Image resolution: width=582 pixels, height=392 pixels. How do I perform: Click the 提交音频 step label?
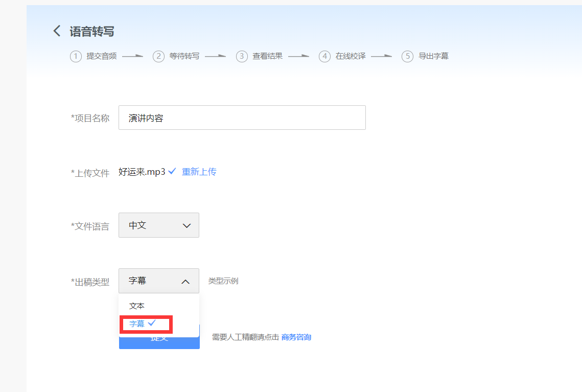[x=102, y=56]
